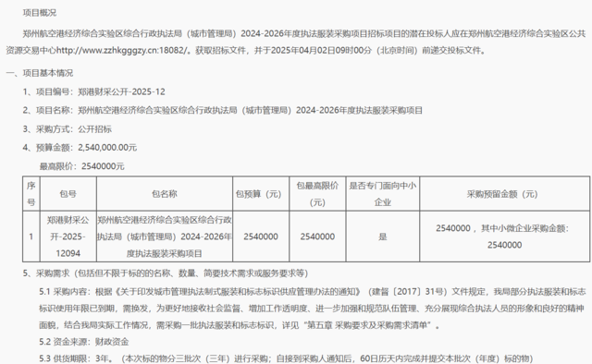Open the http://www.zzhkgggzy.cn:18082/ URL
This screenshot has width=592, height=364.
[122, 51]
